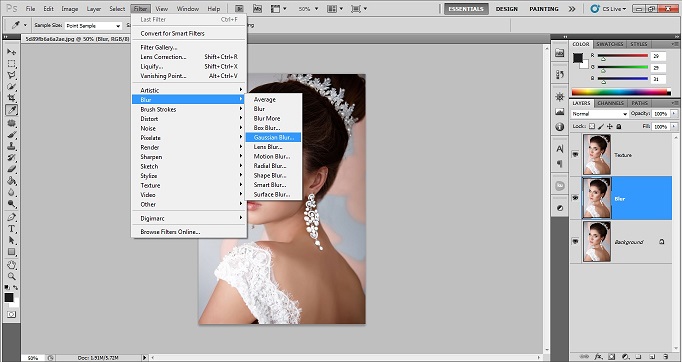682x362 pixels.
Task: Select the Polygonal Lasso tool
Action: [x=11, y=75]
